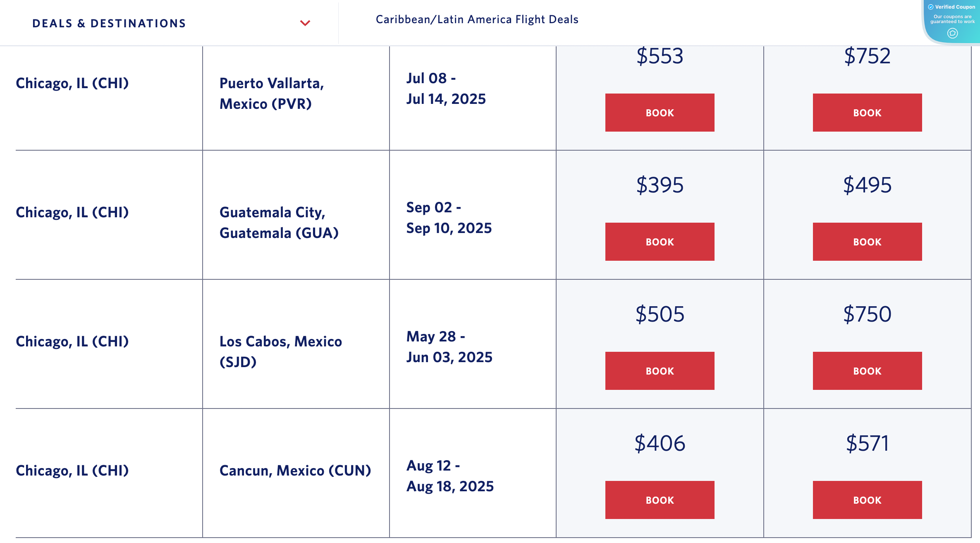Book the $752 Puerto Vallarta fare

[867, 112]
